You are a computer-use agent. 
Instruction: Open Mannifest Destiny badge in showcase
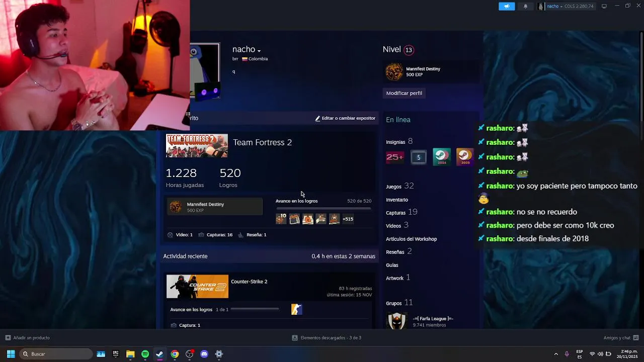pos(215,207)
